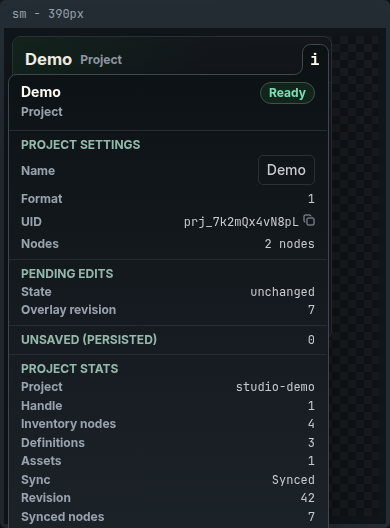Click the Overlay revision label

(x=68, y=310)
